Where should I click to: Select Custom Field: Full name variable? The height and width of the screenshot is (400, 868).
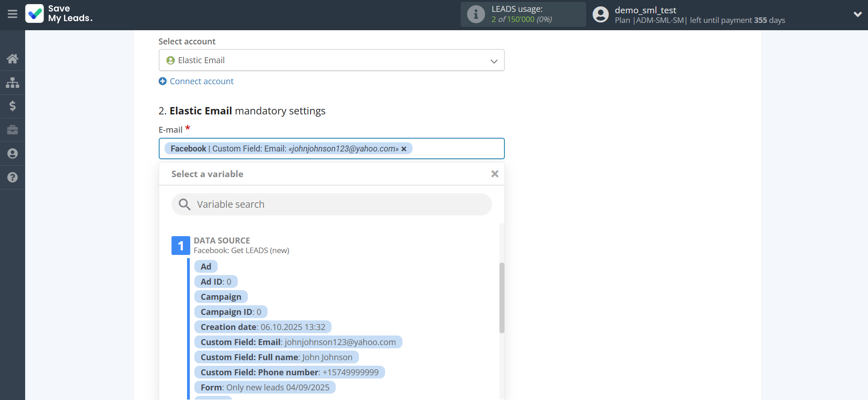click(x=276, y=357)
